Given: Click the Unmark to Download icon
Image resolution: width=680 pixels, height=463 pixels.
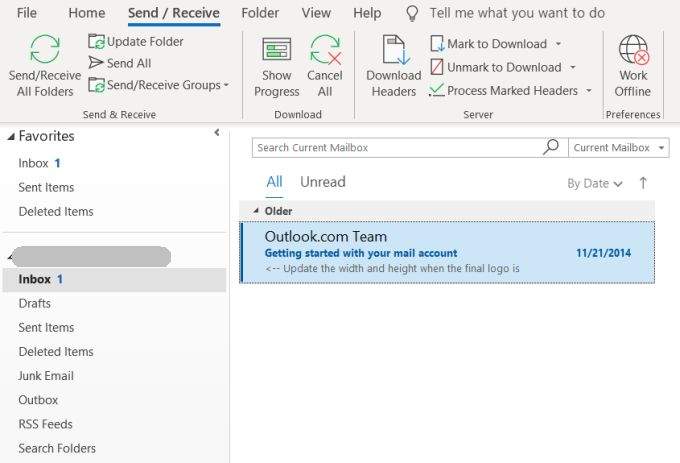Looking at the screenshot, I should [437, 67].
